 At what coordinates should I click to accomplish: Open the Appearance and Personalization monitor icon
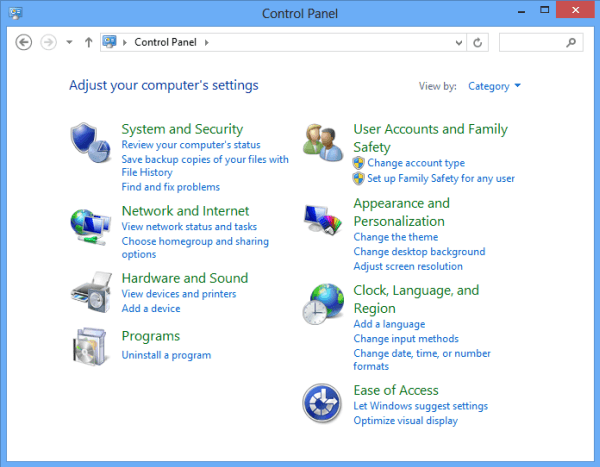323,220
